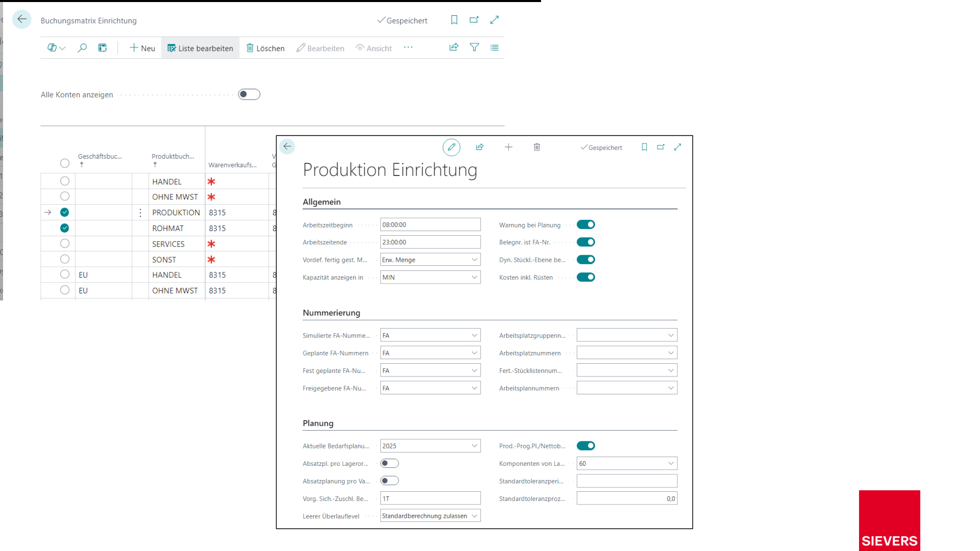
Task: Open Copilot icon menu in toolbar
Action: point(56,48)
